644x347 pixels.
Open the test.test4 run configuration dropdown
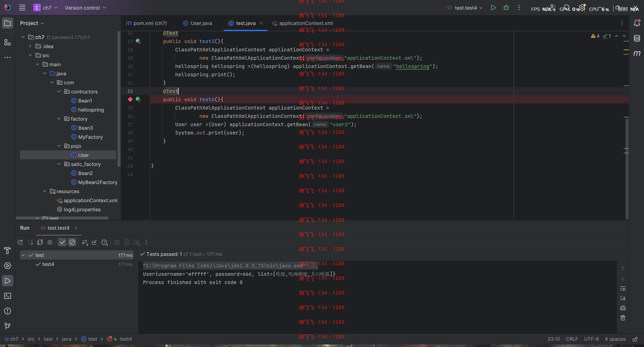465,8
